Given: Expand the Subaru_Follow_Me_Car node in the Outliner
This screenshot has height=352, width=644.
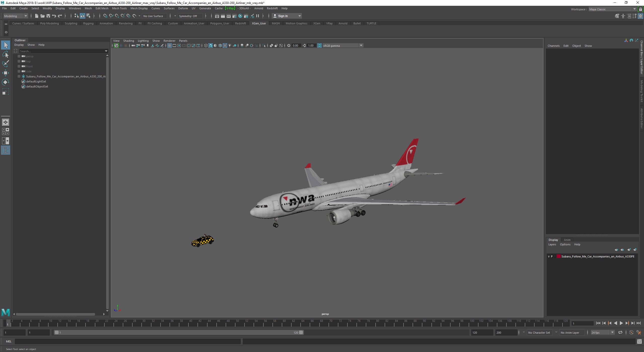Looking at the screenshot, I should [19, 76].
